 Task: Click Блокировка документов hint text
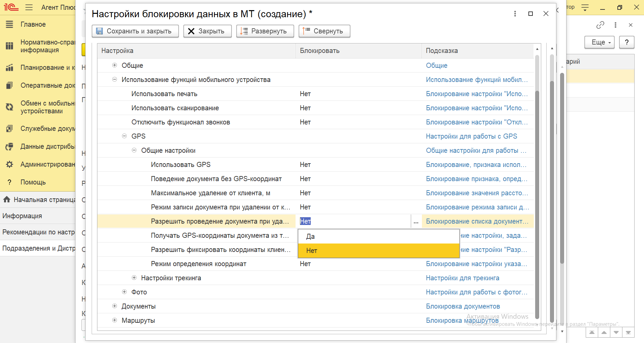coord(463,306)
